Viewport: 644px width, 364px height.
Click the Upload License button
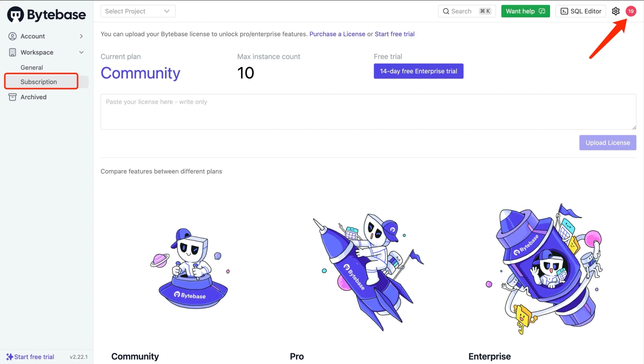tap(607, 143)
